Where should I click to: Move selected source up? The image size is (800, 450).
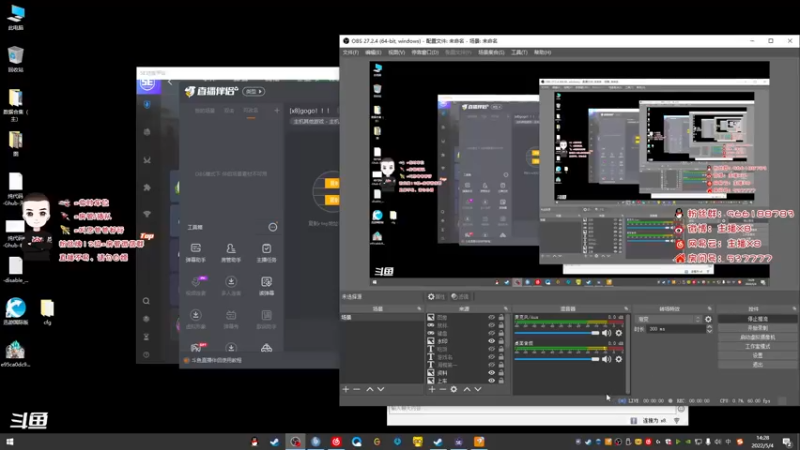click(467, 389)
